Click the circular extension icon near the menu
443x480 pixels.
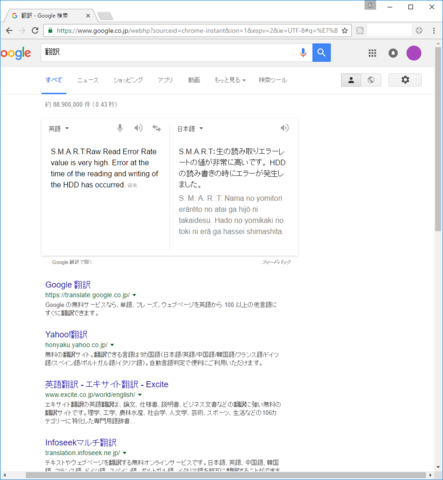419,31
